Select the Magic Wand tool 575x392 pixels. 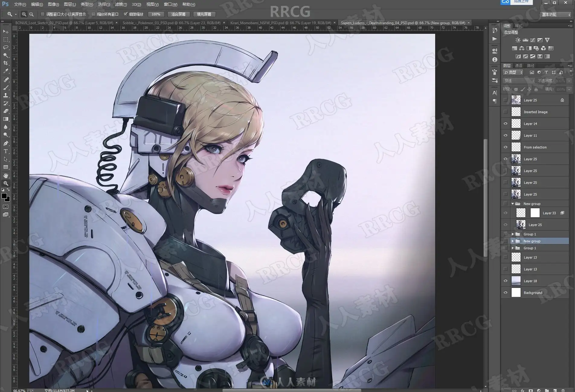(x=6, y=55)
